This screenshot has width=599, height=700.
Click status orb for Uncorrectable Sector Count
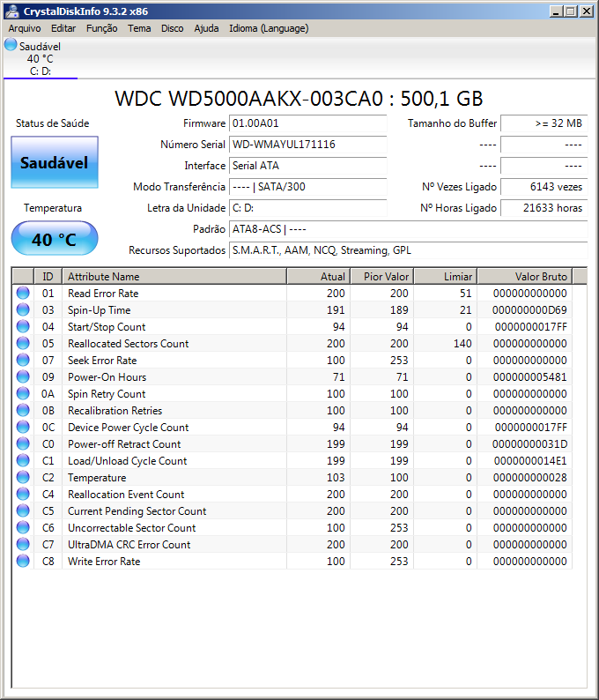click(23, 527)
